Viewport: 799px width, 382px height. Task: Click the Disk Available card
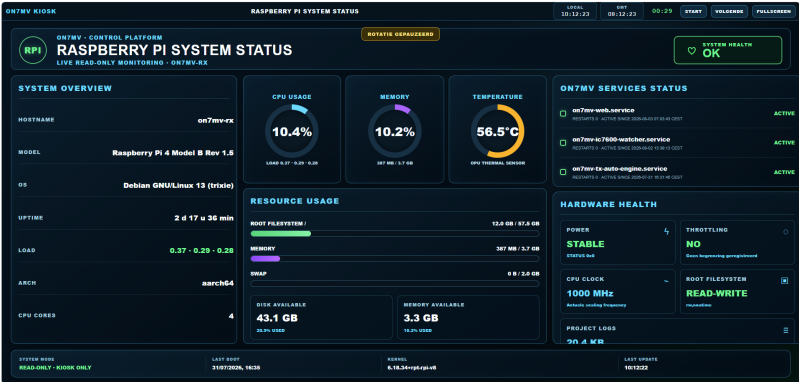(x=322, y=317)
